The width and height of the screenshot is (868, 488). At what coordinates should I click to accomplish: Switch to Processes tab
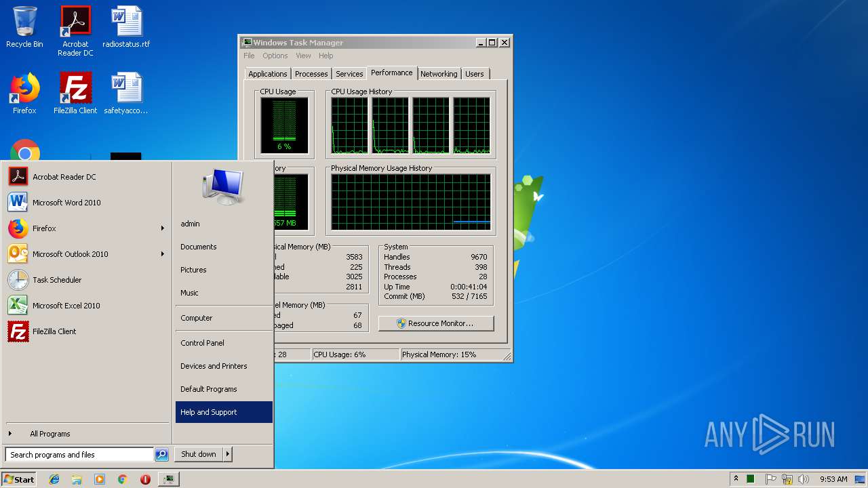tap(311, 74)
